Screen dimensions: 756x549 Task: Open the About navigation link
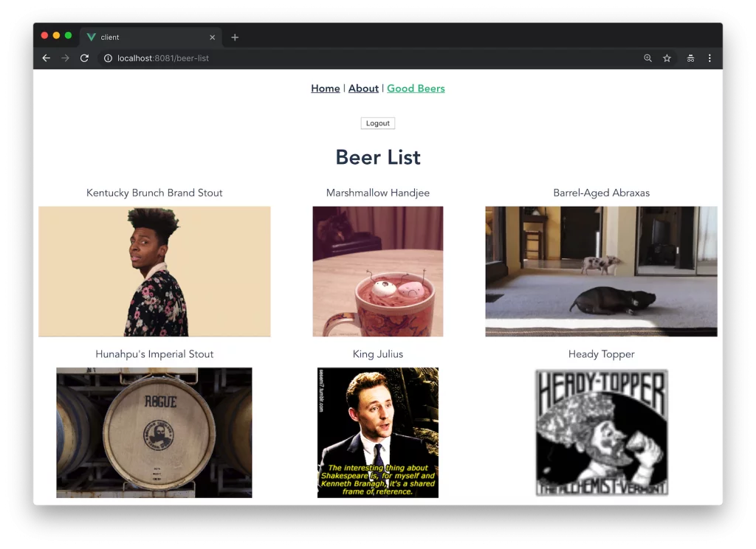click(363, 89)
